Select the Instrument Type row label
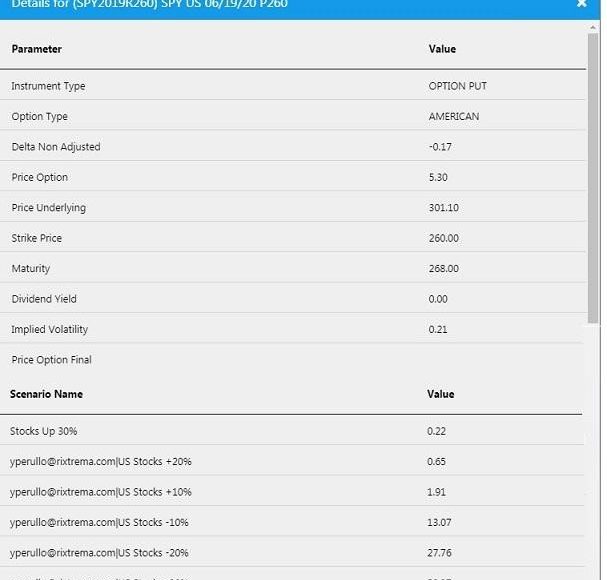 click(48, 86)
